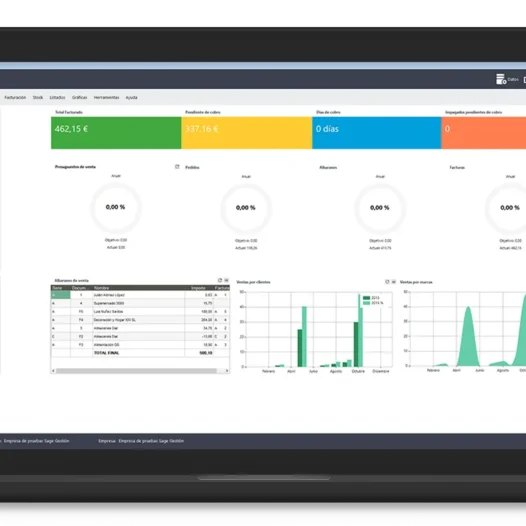Viewport: 526px width, 526px height.
Task: Select the Luis Nuñez Santos row
Action: (x=140, y=312)
